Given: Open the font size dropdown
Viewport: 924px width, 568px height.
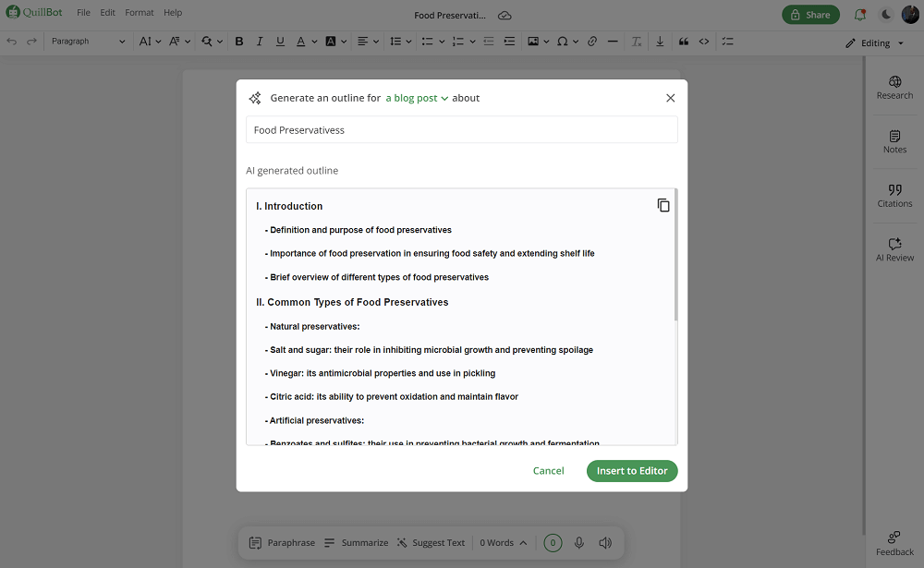Looking at the screenshot, I should click(150, 42).
